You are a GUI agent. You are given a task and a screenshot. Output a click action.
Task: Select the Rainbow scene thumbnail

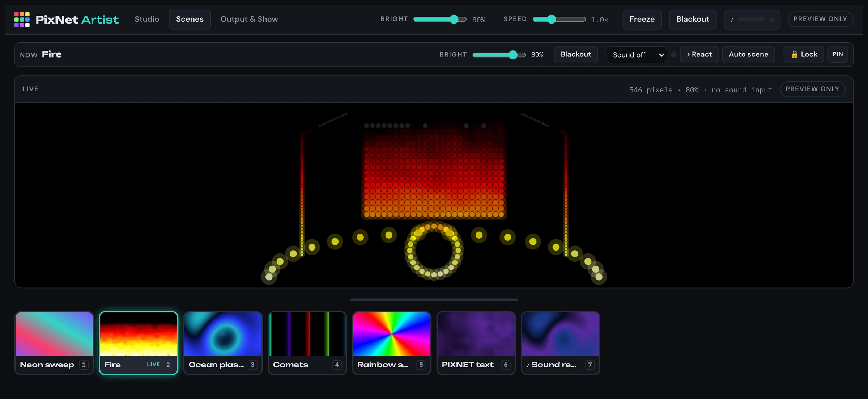pyautogui.click(x=392, y=343)
